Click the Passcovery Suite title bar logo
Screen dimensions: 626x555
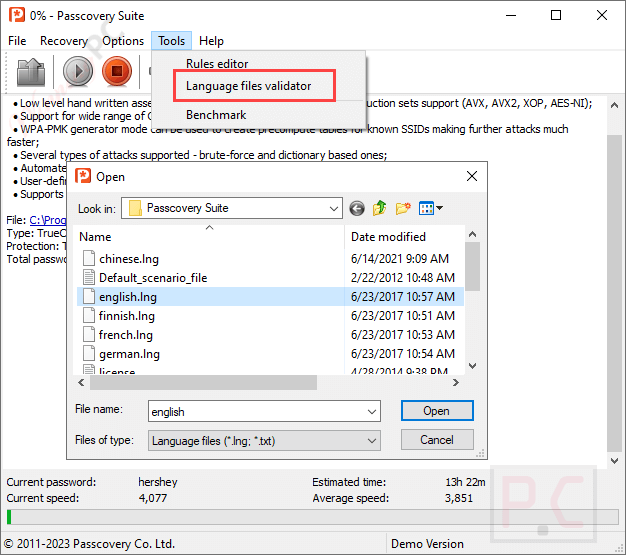(x=17, y=15)
